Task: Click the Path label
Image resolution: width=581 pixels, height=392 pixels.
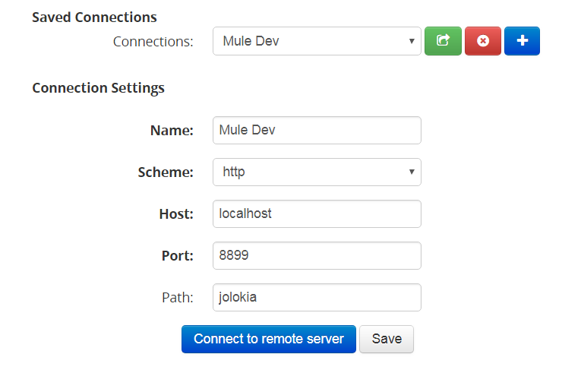Action: point(177,297)
